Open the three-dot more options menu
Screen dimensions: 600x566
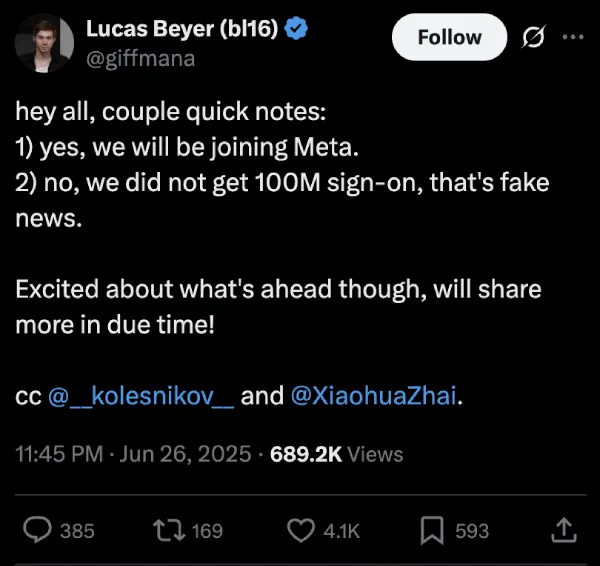[x=573, y=37]
